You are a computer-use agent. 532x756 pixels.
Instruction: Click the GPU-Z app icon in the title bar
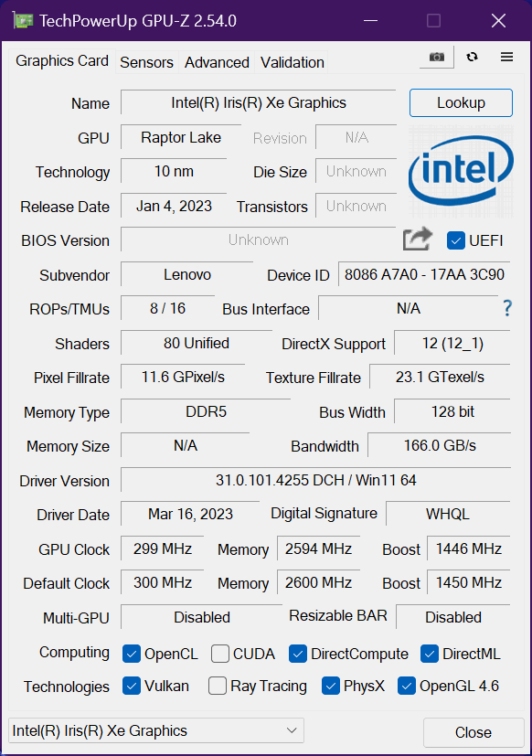click(x=23, y=21)
